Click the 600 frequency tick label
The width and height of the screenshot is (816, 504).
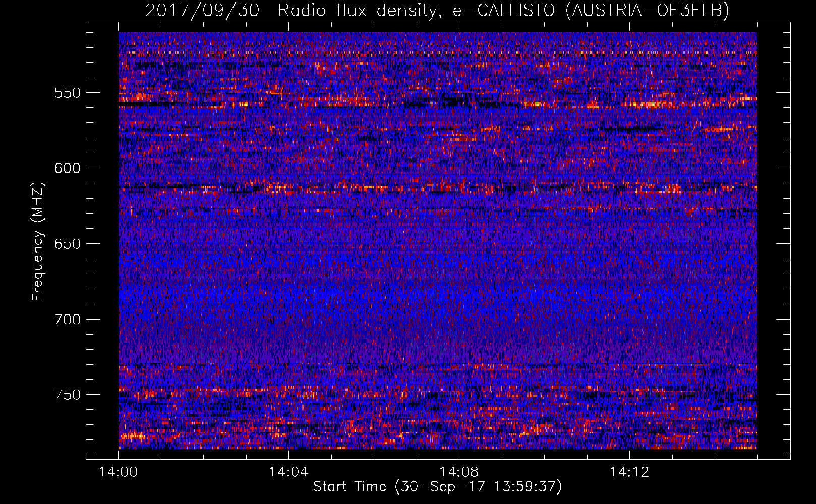point(68,168)
